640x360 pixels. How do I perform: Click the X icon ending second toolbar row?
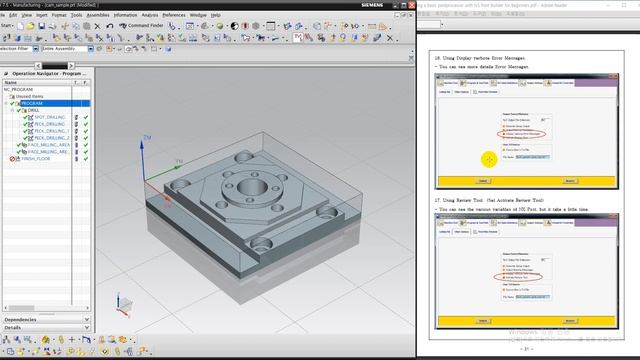[x=390, y=38]
